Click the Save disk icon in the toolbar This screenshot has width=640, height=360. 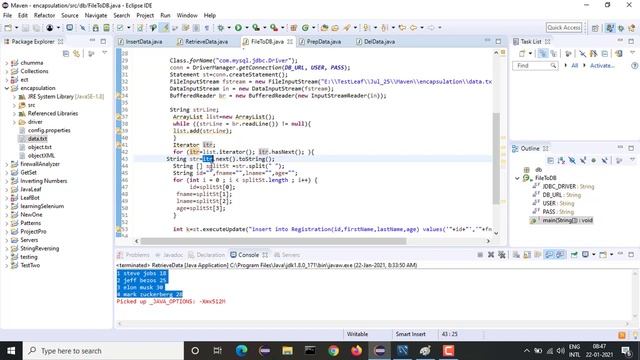click(25, 28)
